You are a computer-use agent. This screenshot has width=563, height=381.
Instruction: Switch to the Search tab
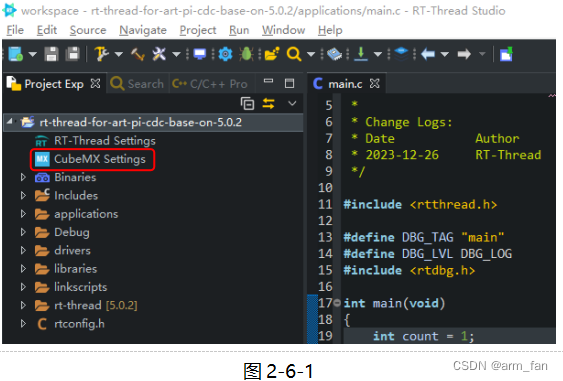pyautogui.click(x=138, y=84)
